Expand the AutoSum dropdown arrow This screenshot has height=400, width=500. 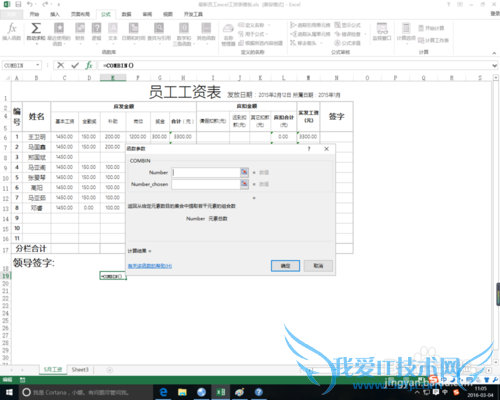click(x=36, y=44)
